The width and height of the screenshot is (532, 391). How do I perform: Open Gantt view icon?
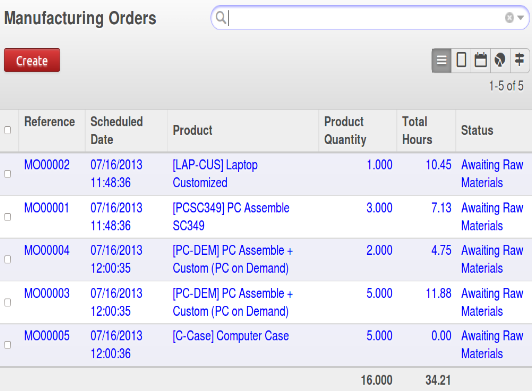(519, 60)
